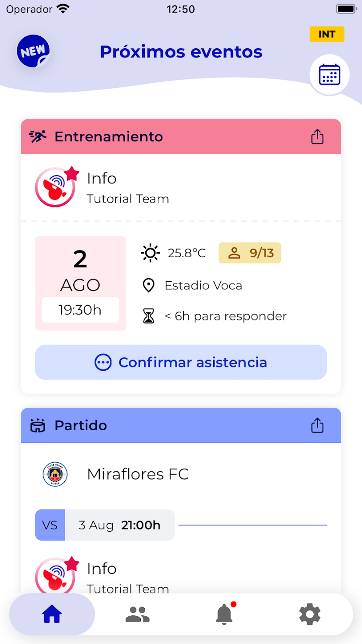Open the settings gear tab

pos(310,614)
